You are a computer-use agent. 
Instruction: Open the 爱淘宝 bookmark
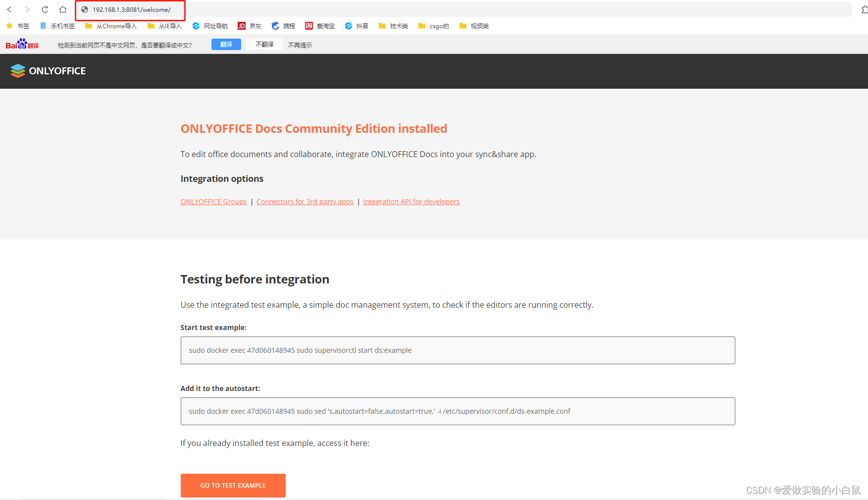pos(320,26)
